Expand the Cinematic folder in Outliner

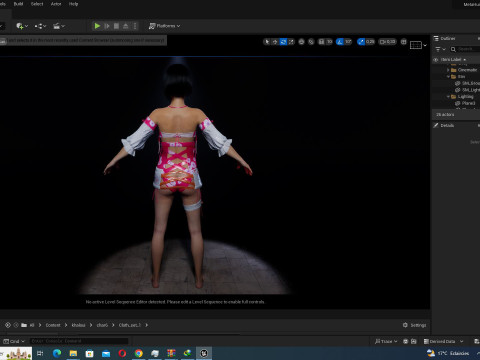(448, 70)
